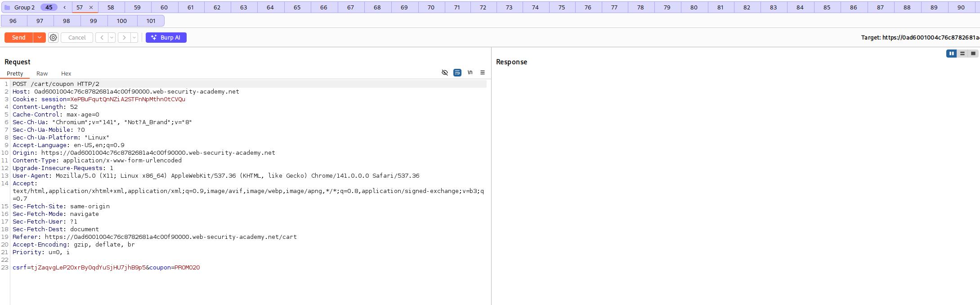Image resolution: width=980 pixels, height=305 pixels.
Task: Switch to combined tabbed view layout
Action: [x=973, y=54]
